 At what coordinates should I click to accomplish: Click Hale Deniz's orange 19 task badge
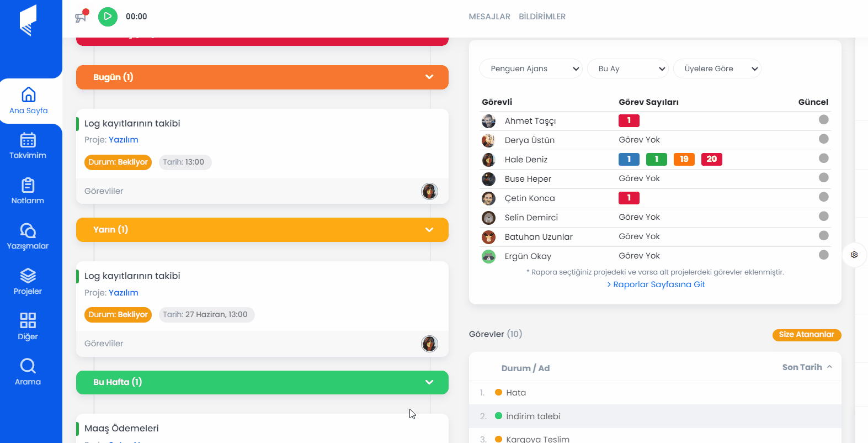(x=684, y=159)
